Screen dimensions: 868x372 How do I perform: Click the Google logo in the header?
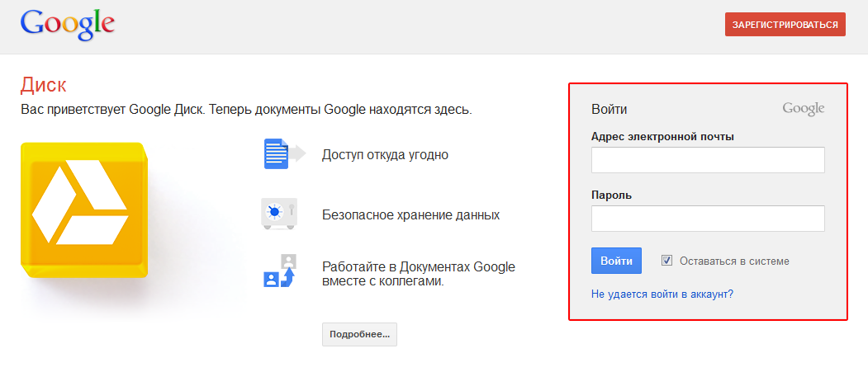tap(68, 24)
